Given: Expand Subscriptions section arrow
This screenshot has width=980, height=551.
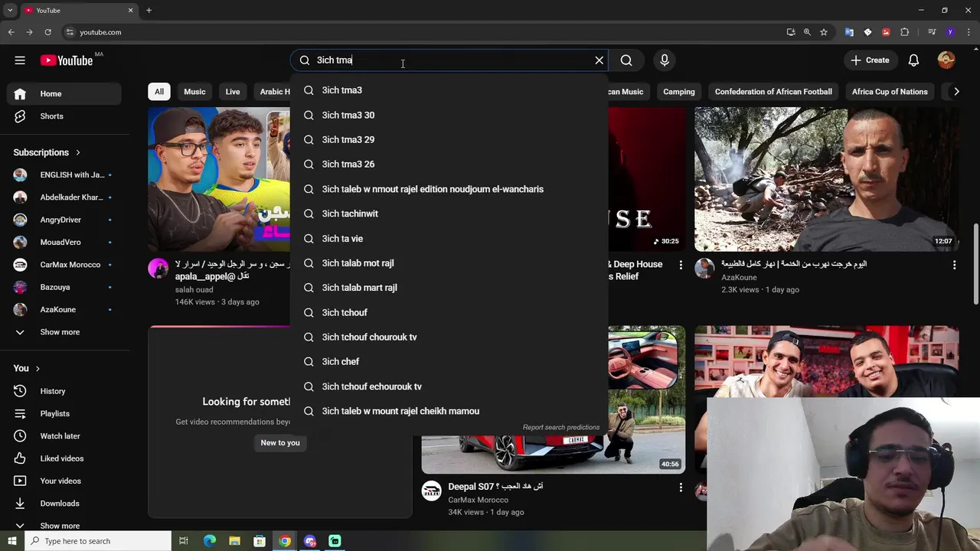Looking at the screenshot, I should (77, 152).
